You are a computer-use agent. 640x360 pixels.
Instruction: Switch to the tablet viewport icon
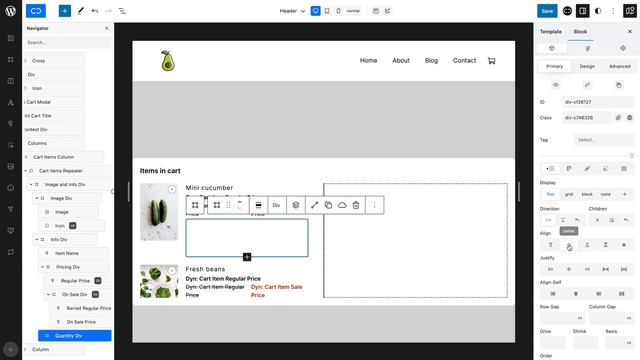click(327, 11)
